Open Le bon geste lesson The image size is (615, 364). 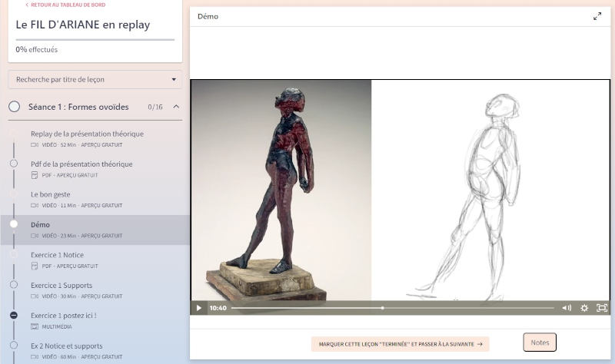click(x=51, y=194)
